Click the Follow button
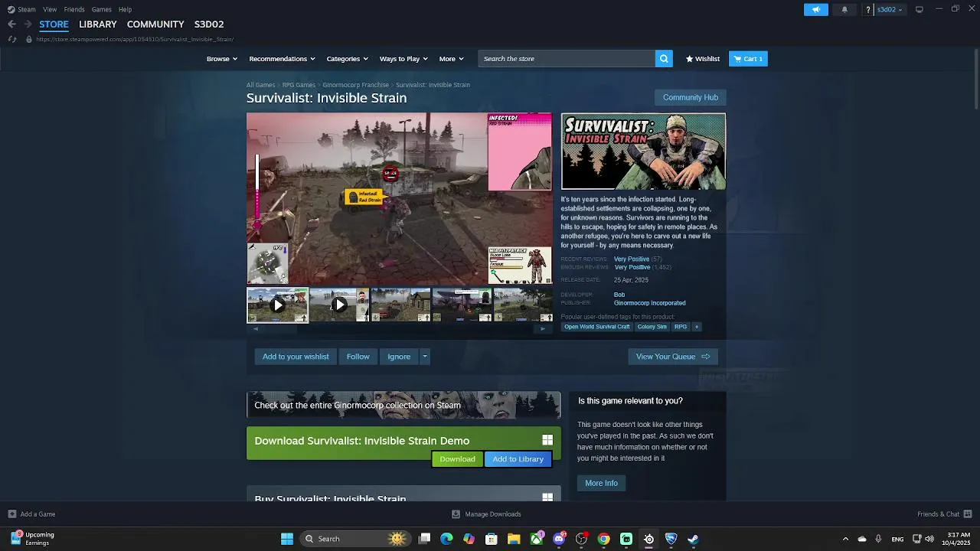This screenshot has width=980, height=551. pyautogui.click(x=358, y=357)
